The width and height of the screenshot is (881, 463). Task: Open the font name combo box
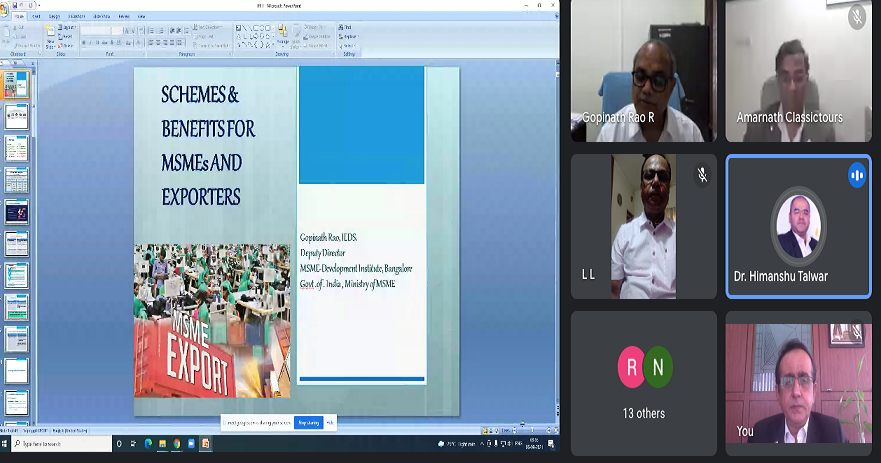[96, 31]
